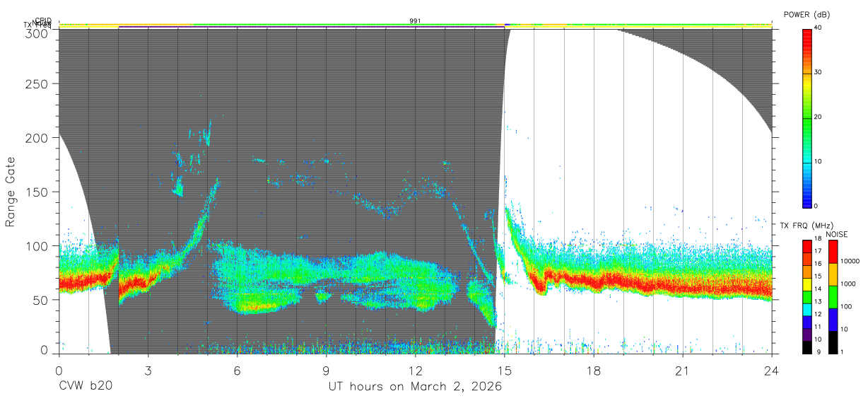Click the 12 hour tick label on x-axis

416,370
